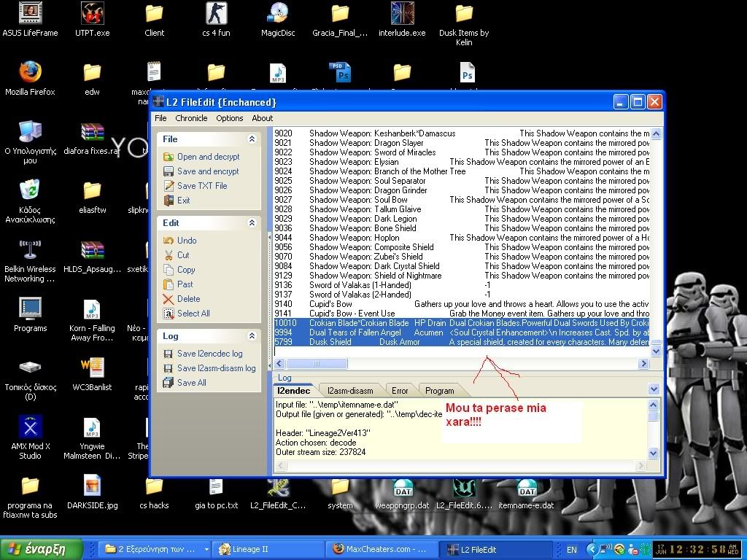The width and height of the screenshot is (747, 560).
Task: Click the Select All icon
Action: pos(169,314)
